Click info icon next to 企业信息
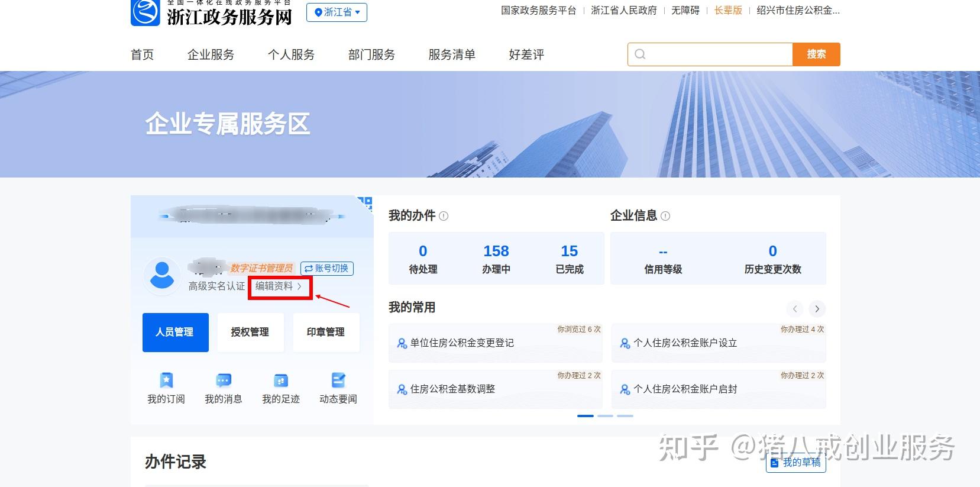980x487 pixels. pyautogui.click(x=665, y=216)
